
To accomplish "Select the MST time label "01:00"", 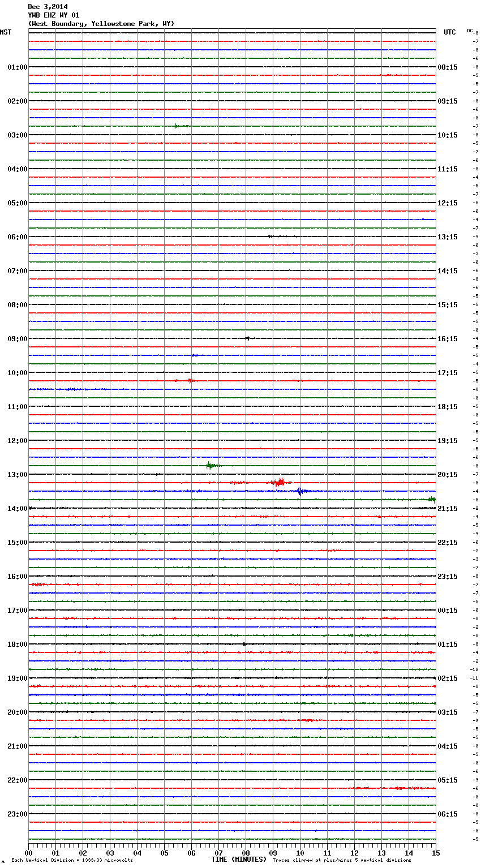I will [x=18, y=67].
